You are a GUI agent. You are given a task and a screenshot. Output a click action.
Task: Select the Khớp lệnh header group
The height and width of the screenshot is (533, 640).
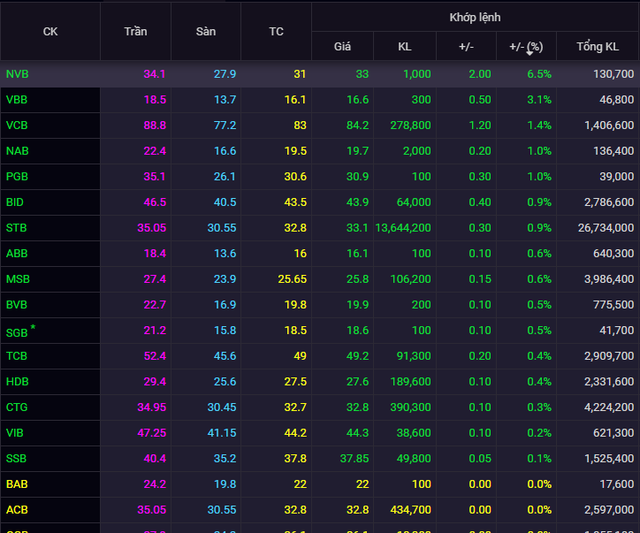click(x=475, y=17)
